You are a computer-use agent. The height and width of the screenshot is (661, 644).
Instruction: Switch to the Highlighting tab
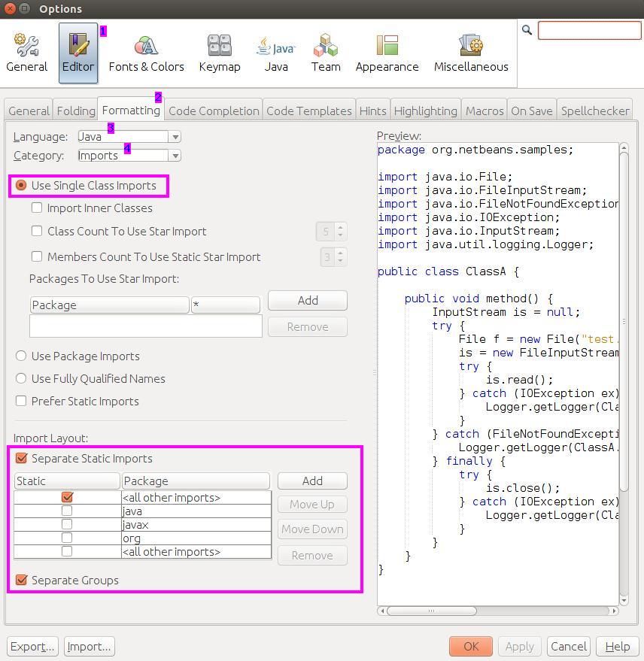(x=425, y=110)
